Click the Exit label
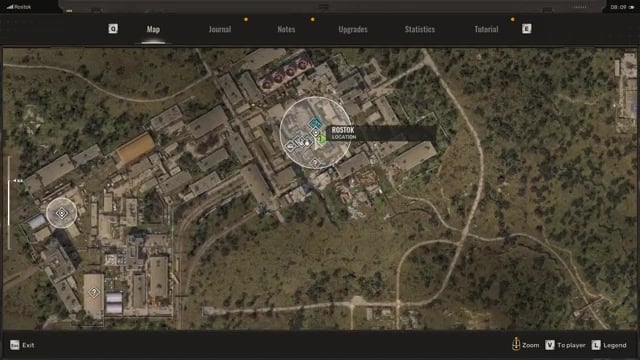 tap(28, 345)
